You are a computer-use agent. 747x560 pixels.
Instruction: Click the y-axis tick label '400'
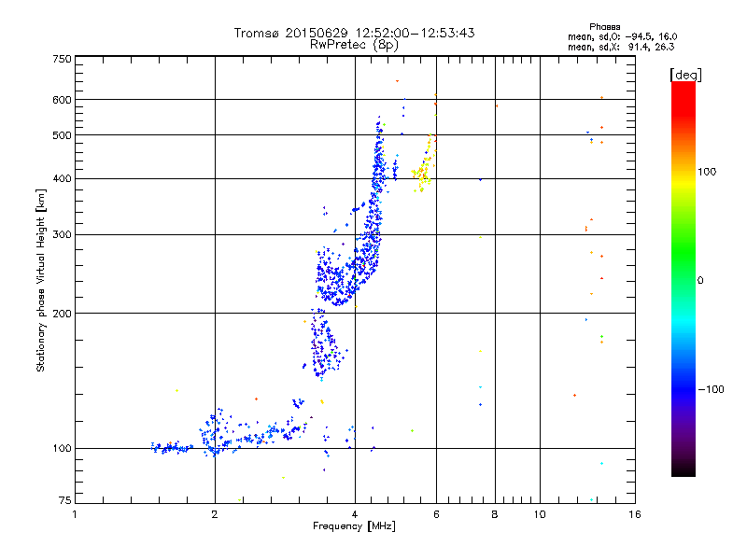coord(63,179)
